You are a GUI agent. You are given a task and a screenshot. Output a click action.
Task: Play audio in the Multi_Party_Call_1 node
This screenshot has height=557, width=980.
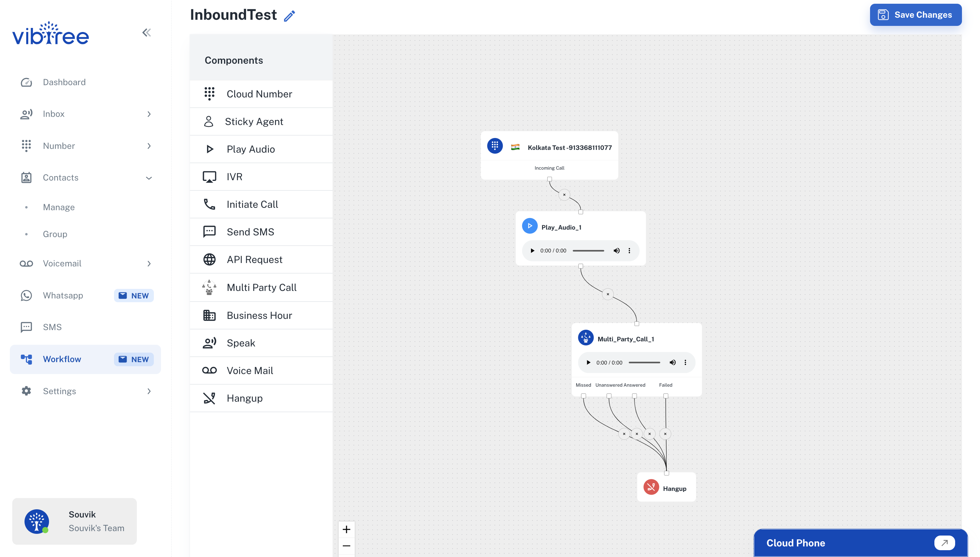[588, 362]
